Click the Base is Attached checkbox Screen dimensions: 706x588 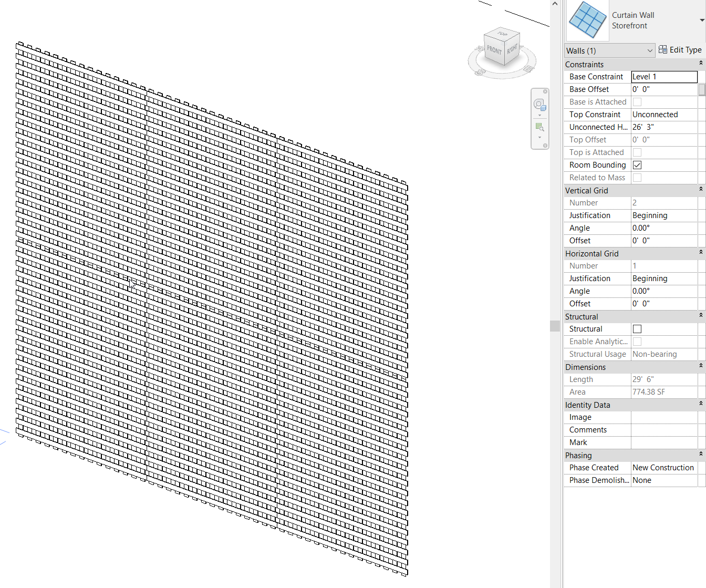(637, 102)
